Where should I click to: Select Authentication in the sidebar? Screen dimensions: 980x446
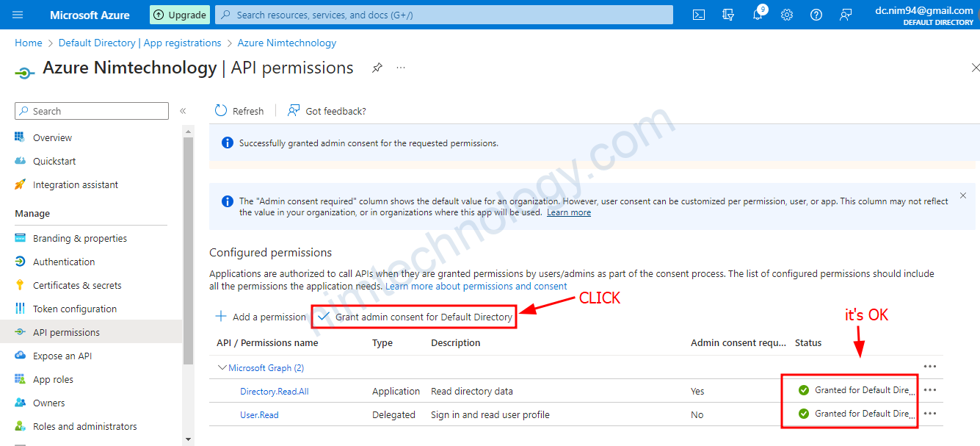(x=64, y=262)
